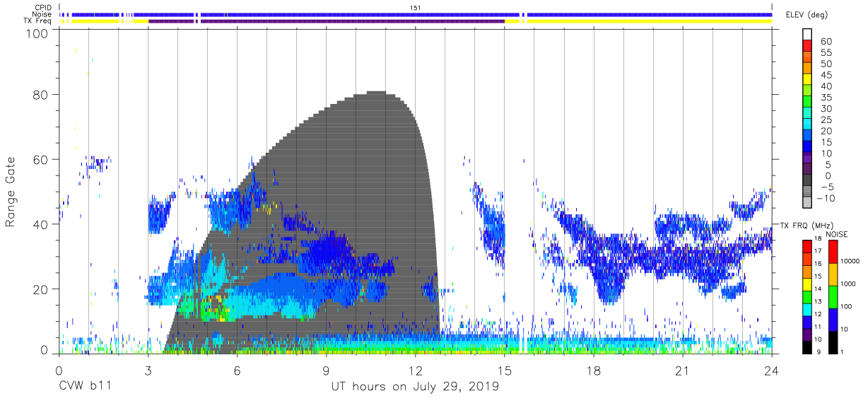Screen dimensions: 868x401
Task: Click the range gate axis tick '60'
Action: point(41,159)
